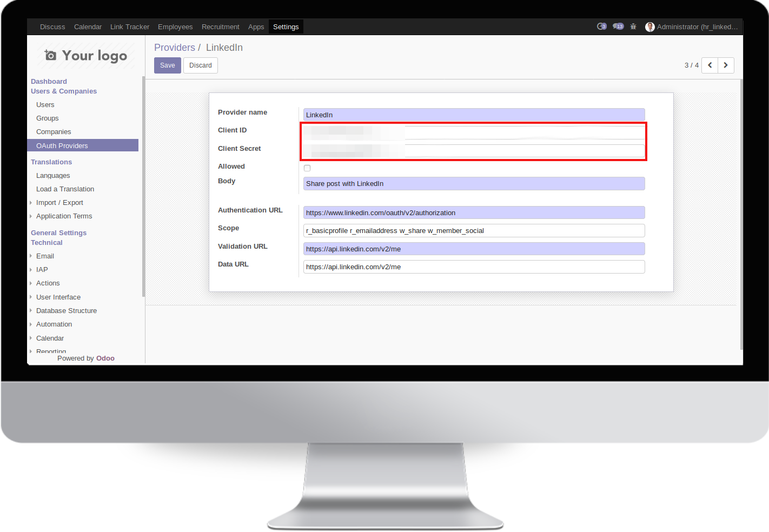Click the camera icon in Your logo
This screenshot has width=769, height=532.
pyautogui.click(x=50, y=55)
